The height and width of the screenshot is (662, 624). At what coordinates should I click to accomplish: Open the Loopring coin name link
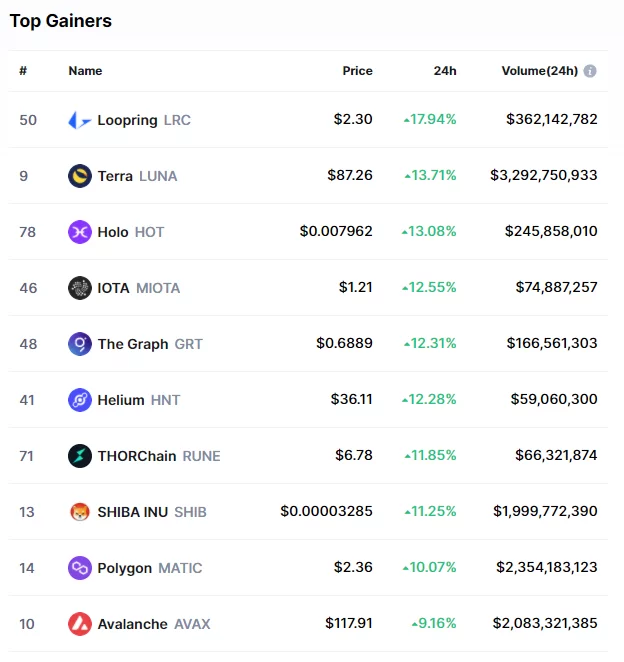(x=127, y=120)
